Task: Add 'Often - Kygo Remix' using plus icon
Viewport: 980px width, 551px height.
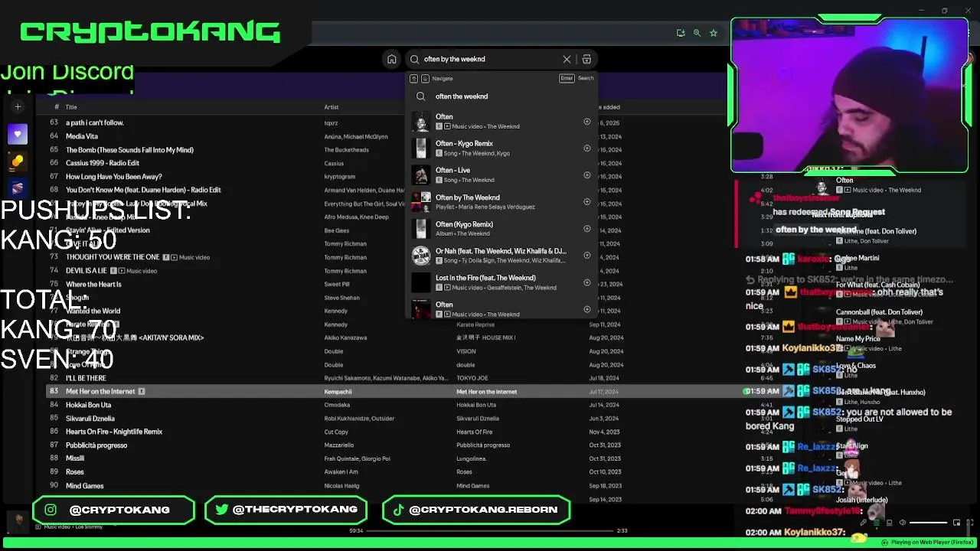Action: (587, 148)
